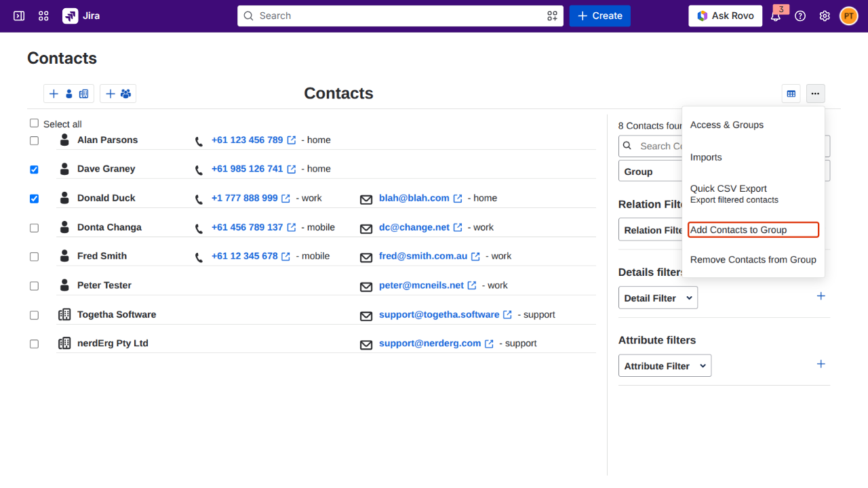This screenshot has width=868, height=488.
Task: Click the envelope icon beside blah@blah.com
Action: click(x=366, y=199)
